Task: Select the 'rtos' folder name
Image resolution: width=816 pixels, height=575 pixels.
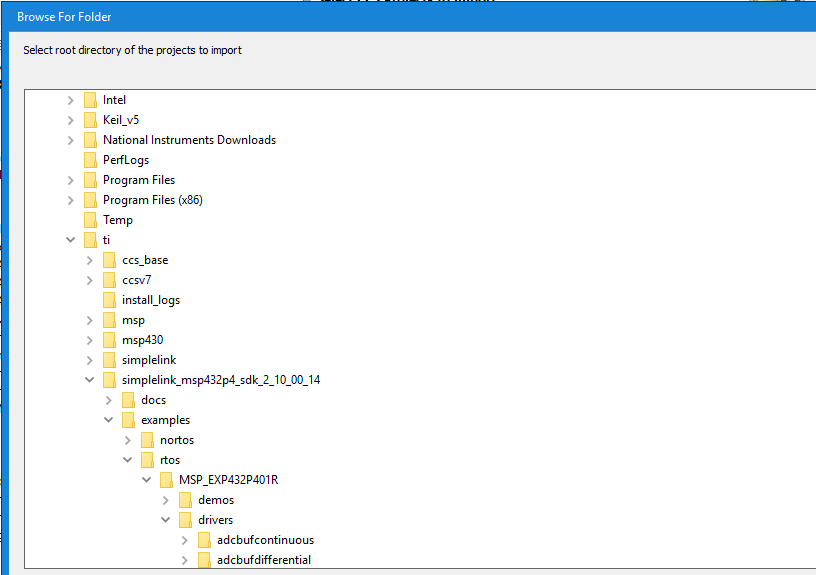Action: pyautogui.click(x=170, y=461)
